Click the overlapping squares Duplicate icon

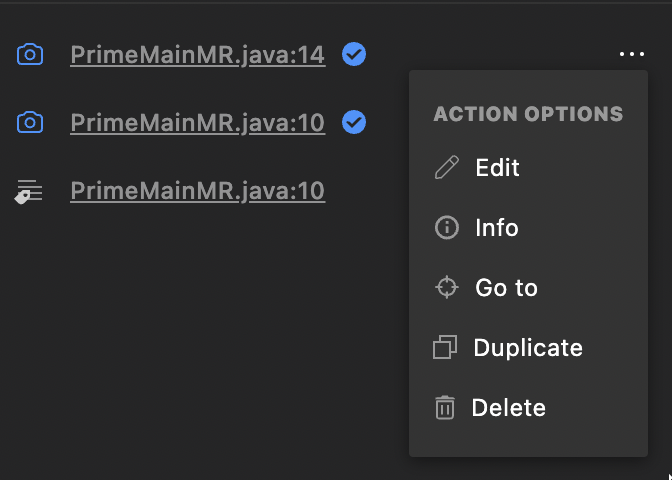(445, 348)
